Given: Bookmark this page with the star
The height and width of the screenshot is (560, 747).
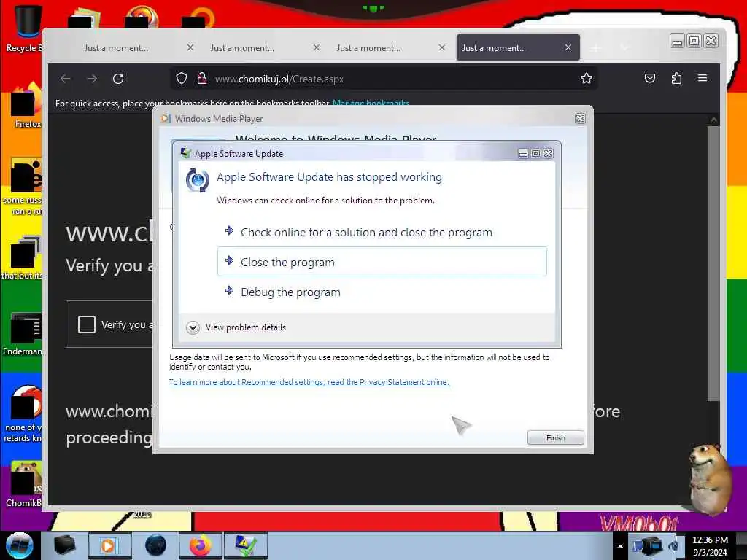Looking at the screenshot, I should pos(587,78).
